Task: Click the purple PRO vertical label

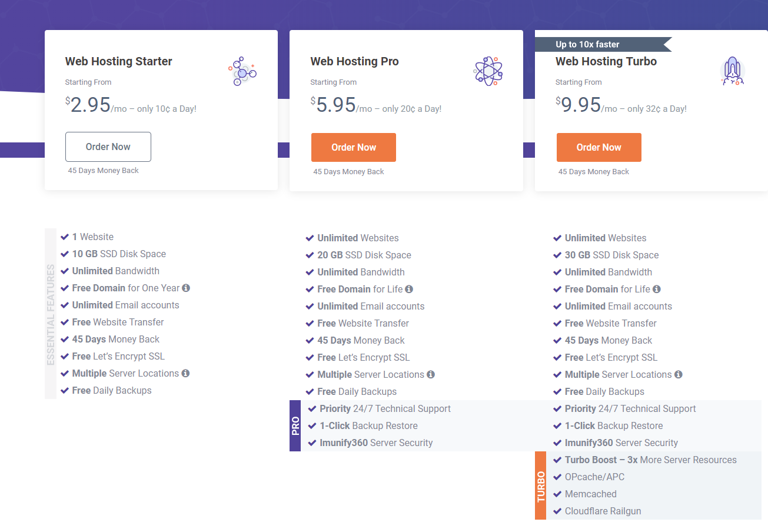Action: pos(295,426)
